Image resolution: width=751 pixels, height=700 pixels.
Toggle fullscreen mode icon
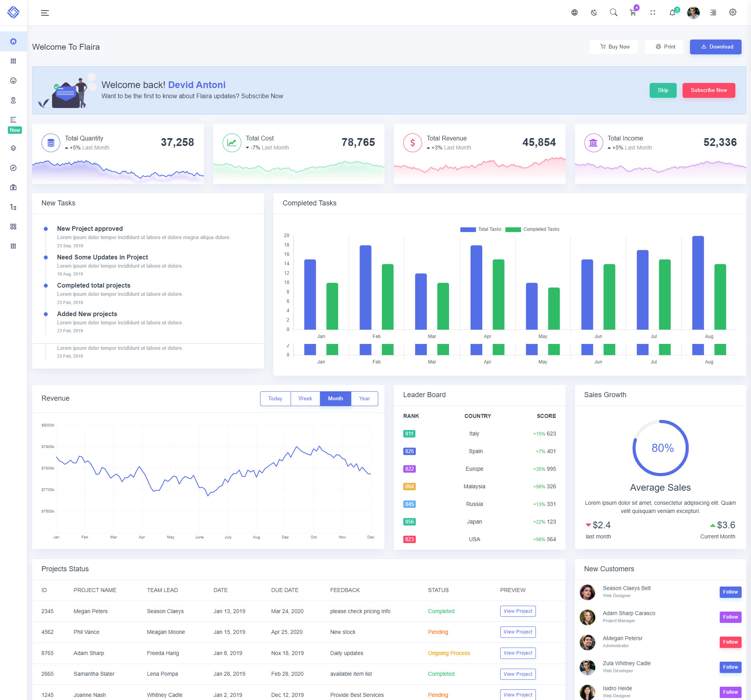click(x=652, y=13)
